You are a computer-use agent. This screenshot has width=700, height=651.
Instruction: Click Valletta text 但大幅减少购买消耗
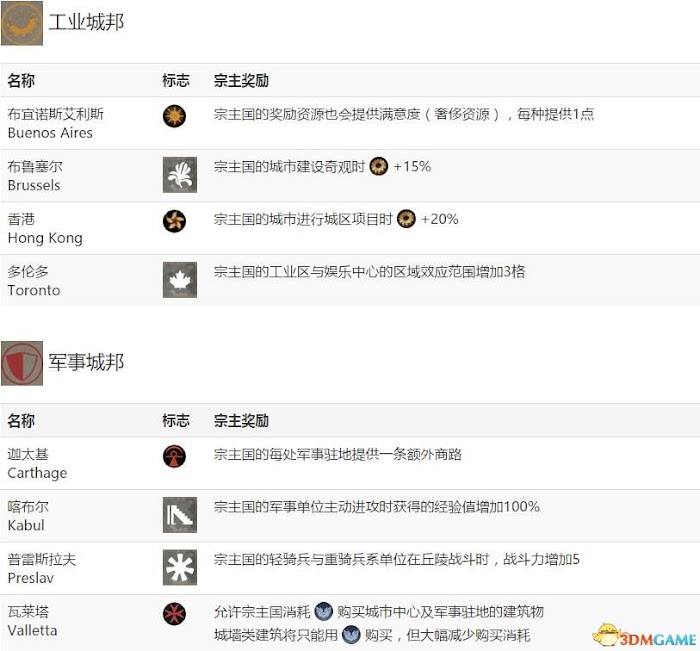[x=468, y=635]
